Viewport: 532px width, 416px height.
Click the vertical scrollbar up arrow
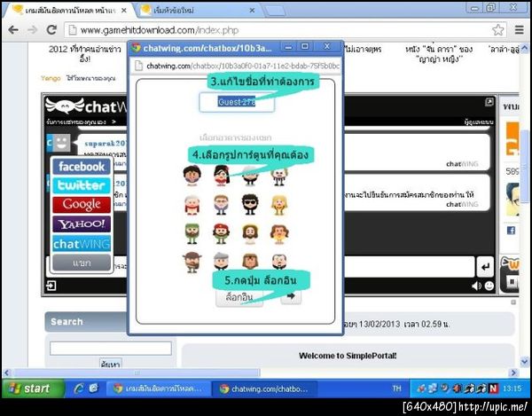[524, 49]
